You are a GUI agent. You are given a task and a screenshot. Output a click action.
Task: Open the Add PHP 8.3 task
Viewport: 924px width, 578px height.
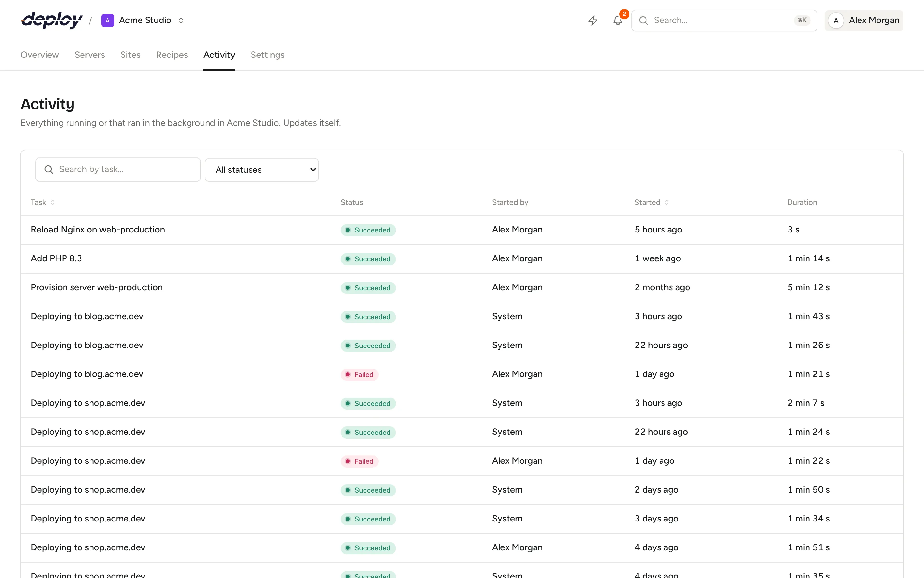coord(56,258)
